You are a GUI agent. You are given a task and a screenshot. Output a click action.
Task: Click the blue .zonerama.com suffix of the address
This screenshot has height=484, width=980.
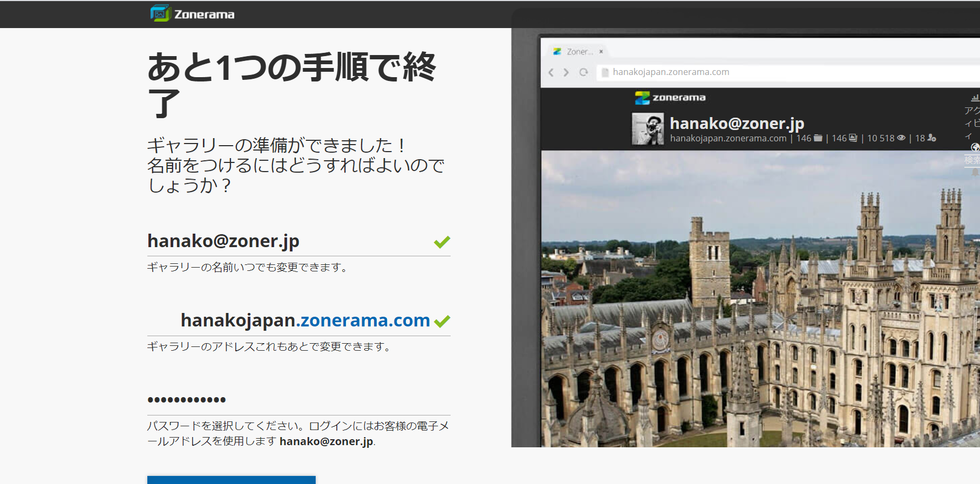363,321
